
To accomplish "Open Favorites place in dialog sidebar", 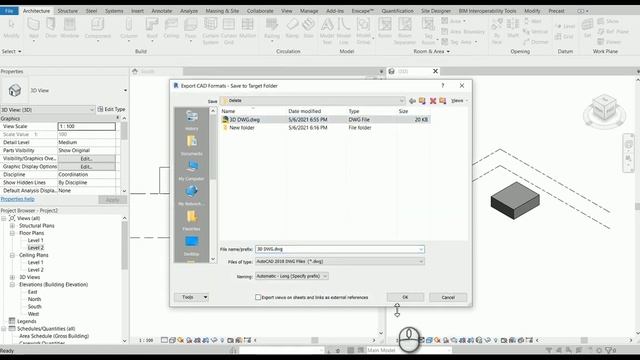I will (x=191, y=220).
